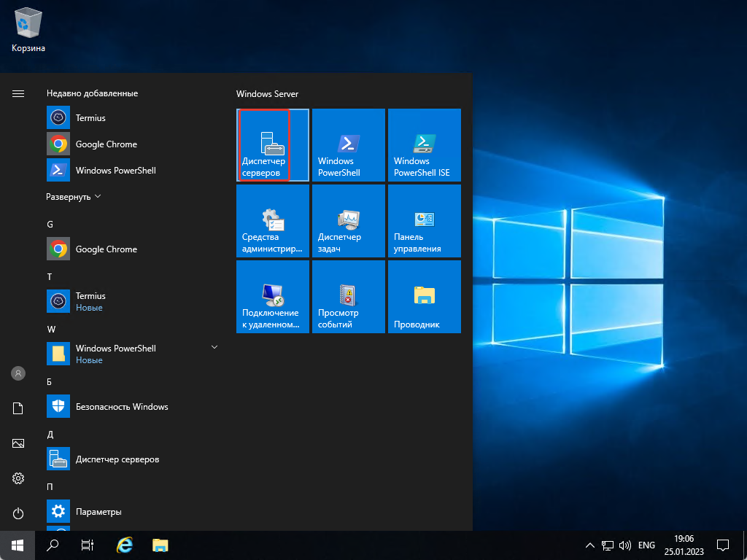Launch the Windows PowerShell tile
This screenshot has height=560, width=747.
click(348, 145)
